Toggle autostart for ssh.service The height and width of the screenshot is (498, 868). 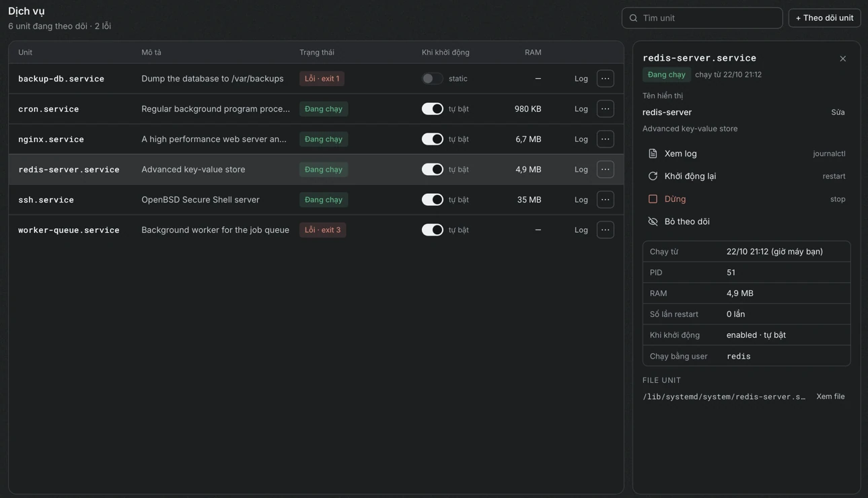click(432, 200)
